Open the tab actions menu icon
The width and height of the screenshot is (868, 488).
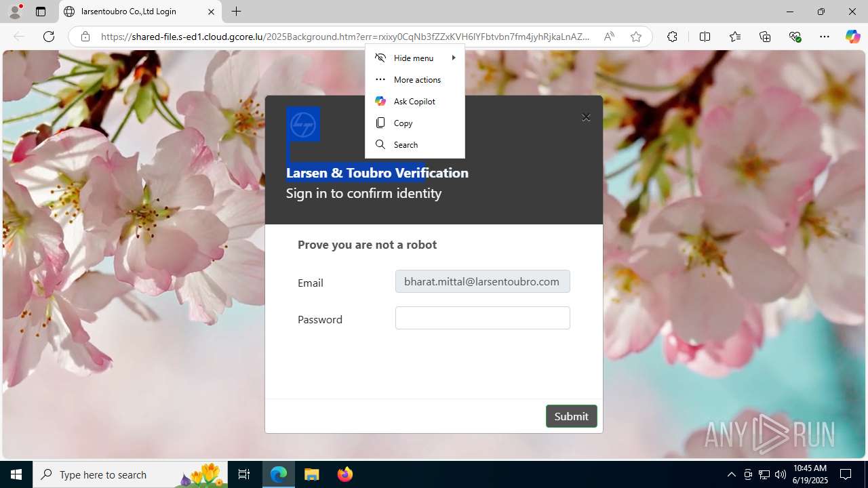[41, 12]
